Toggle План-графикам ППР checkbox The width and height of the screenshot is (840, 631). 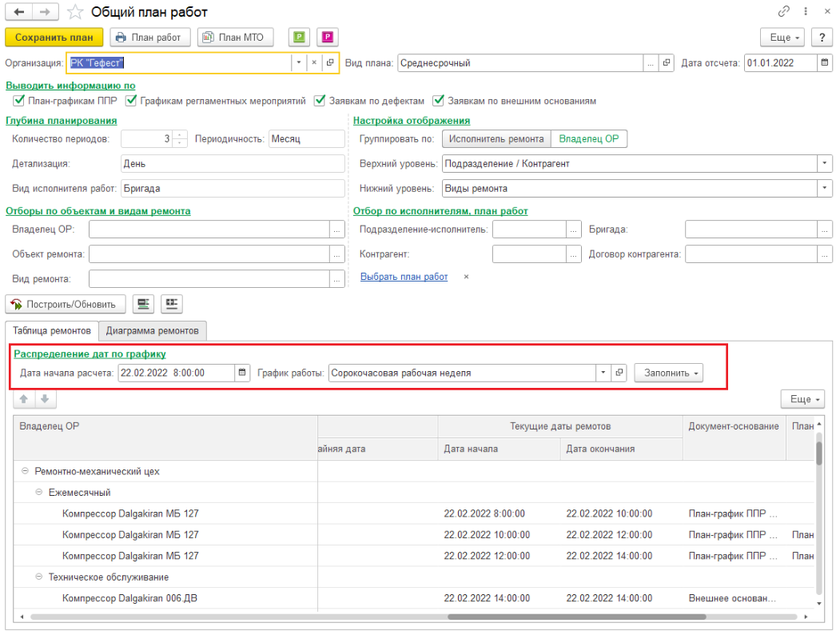pos(19,101)
